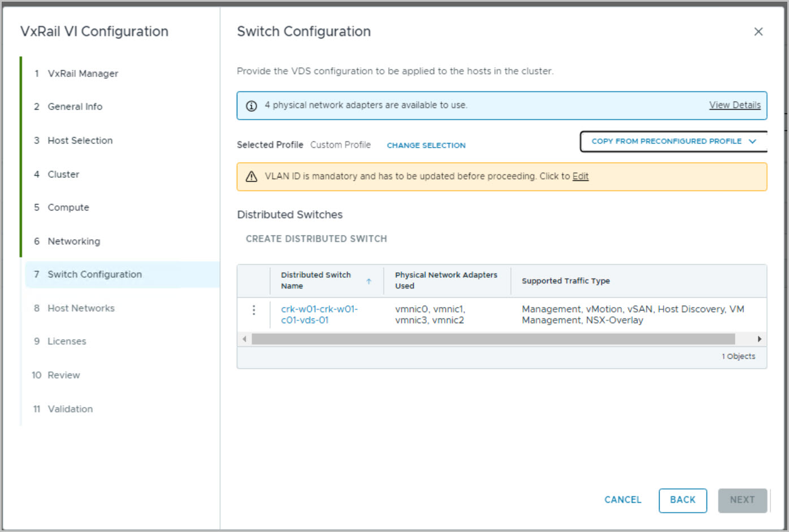Go to VxRail Manager step
This screenshot has height=532, width=789.
click(x=83, y=73)
